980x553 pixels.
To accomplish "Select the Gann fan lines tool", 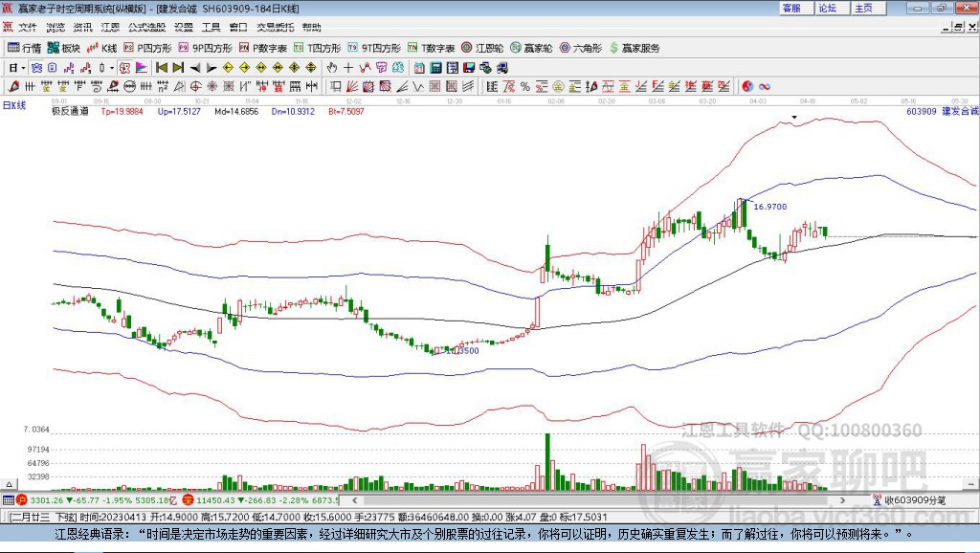I will (352, 86).
